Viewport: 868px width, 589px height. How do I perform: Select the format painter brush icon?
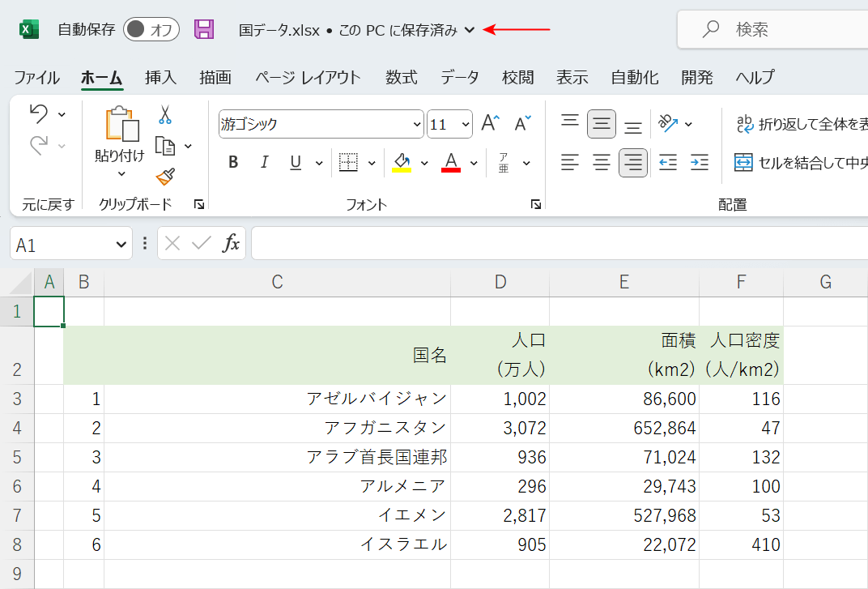(165, 176)
